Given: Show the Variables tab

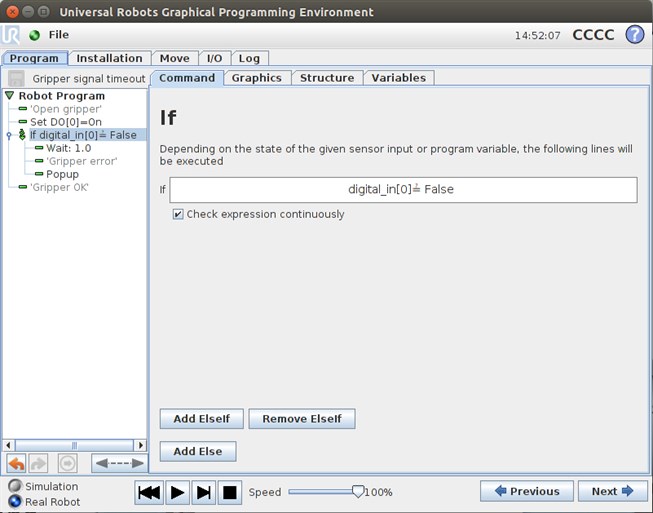Looking at the screenshot, I should coord(399,78).
